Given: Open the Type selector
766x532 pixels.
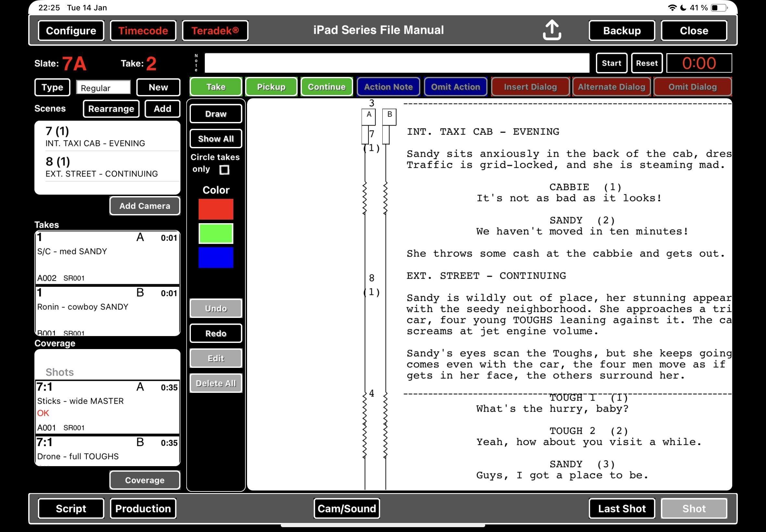Looking at the screenshot, I should pos(52,87).
